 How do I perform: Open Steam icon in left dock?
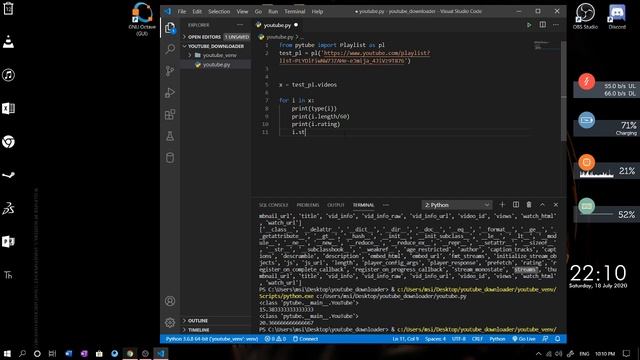tap(8, 175)
